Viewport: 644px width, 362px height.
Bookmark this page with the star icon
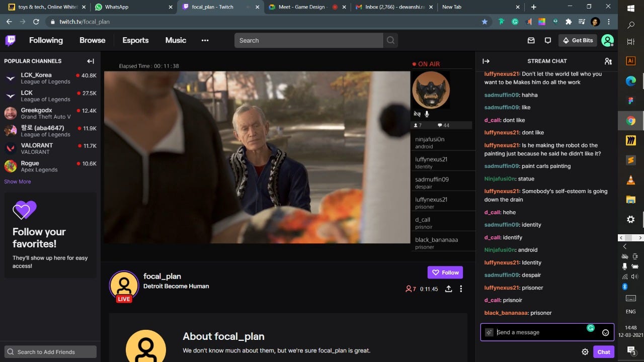click(x=485, y=22)
